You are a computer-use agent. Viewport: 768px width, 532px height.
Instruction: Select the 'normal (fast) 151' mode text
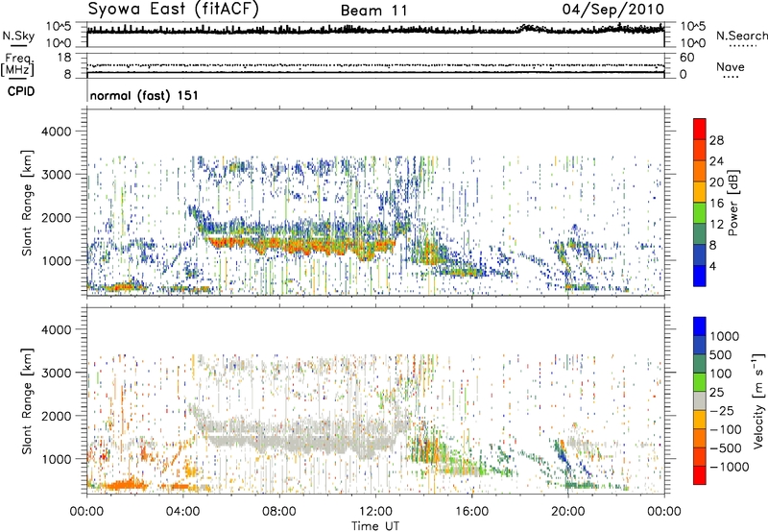145,95
